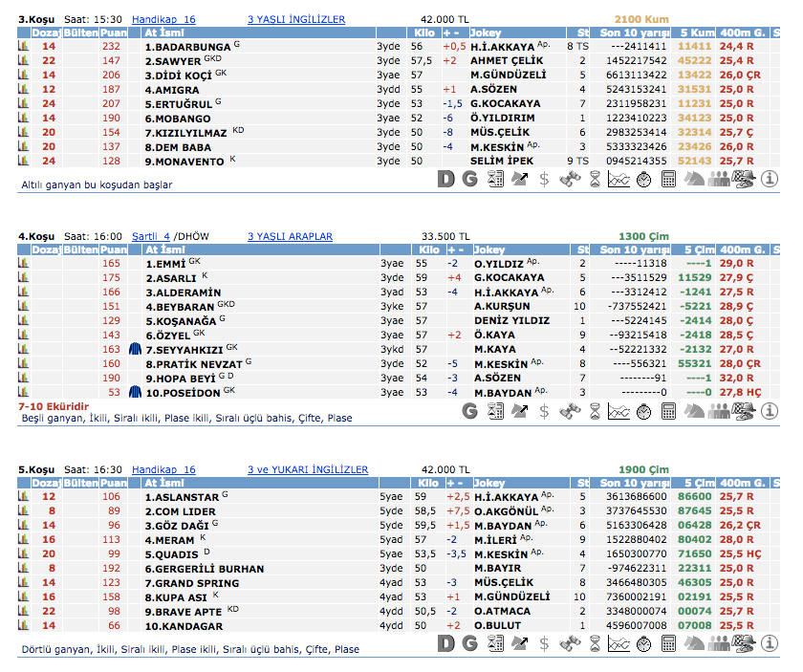The image size is (803, 672).
Task: Click the stopwatch icon in race 5 toolbar
Action: tap(643, 643)
